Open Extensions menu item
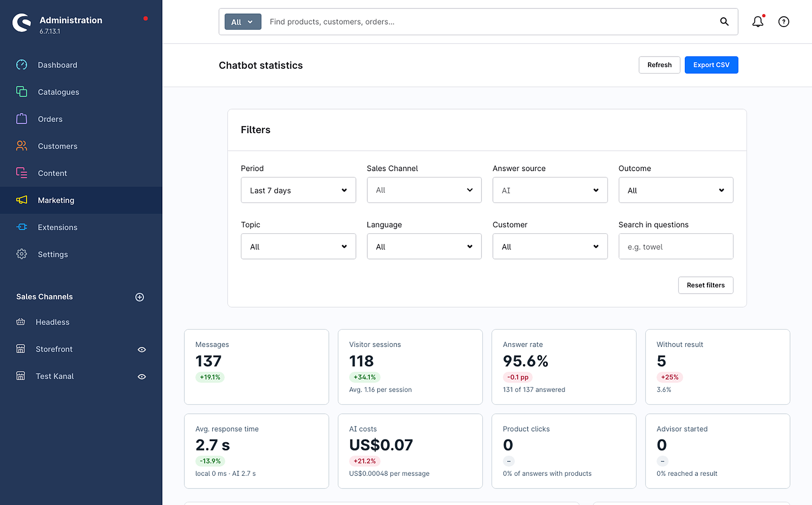812x505 pixels. click(81, 227)
